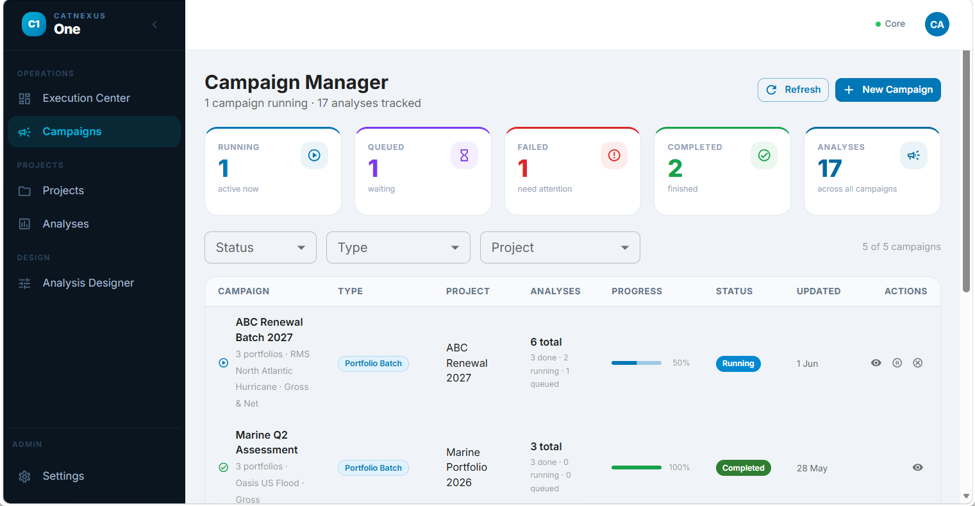Click the Progress column header
The image size is (975, 506).
tap(637, 291)
